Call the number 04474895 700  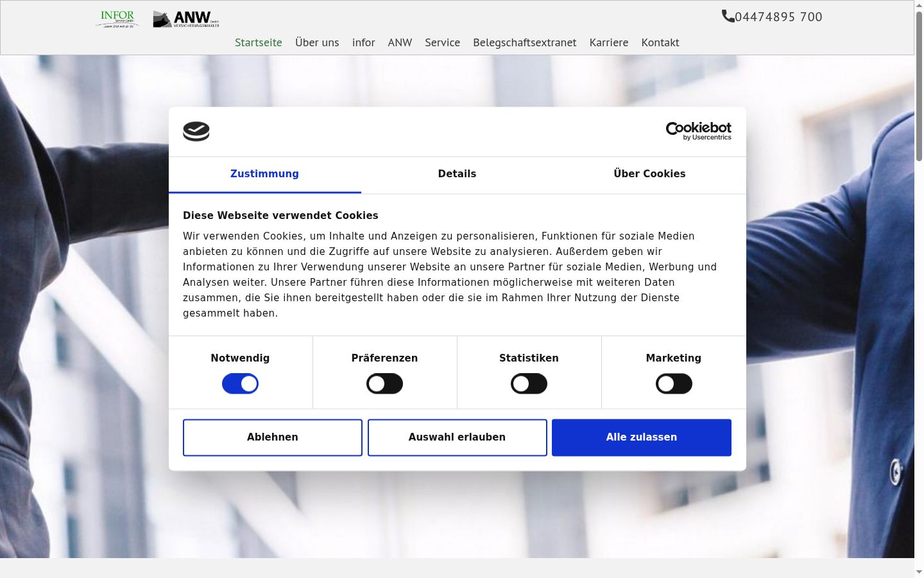click(778, 17)
